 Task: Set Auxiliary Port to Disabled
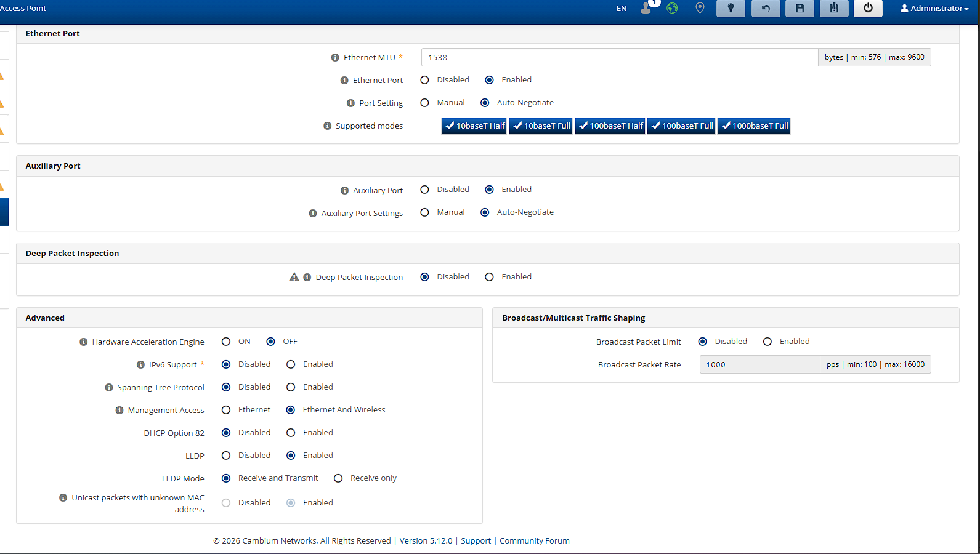pyautogui.click(x=424, y=190)
